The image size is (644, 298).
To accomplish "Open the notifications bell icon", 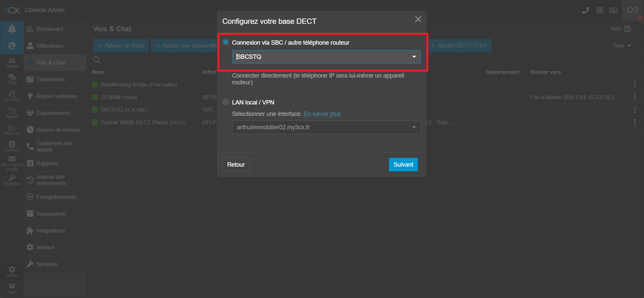I will (x=12, y=29).
